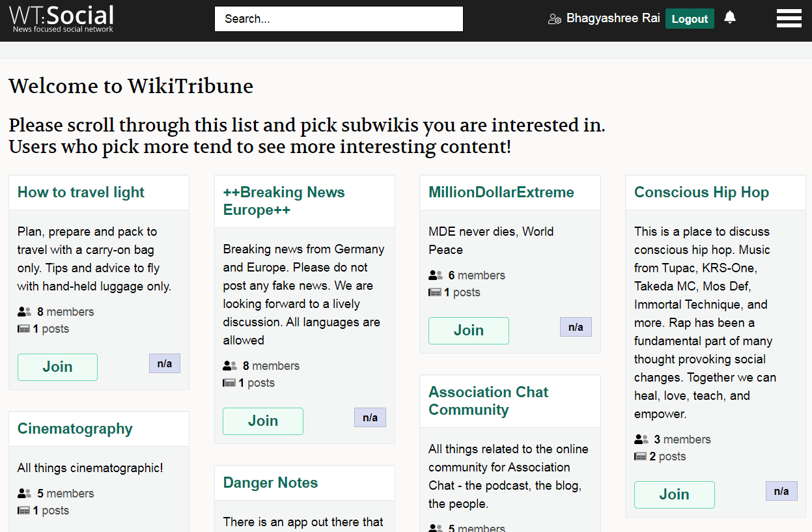Click posts icon in Breaking News Europe card

click(229, 383)
